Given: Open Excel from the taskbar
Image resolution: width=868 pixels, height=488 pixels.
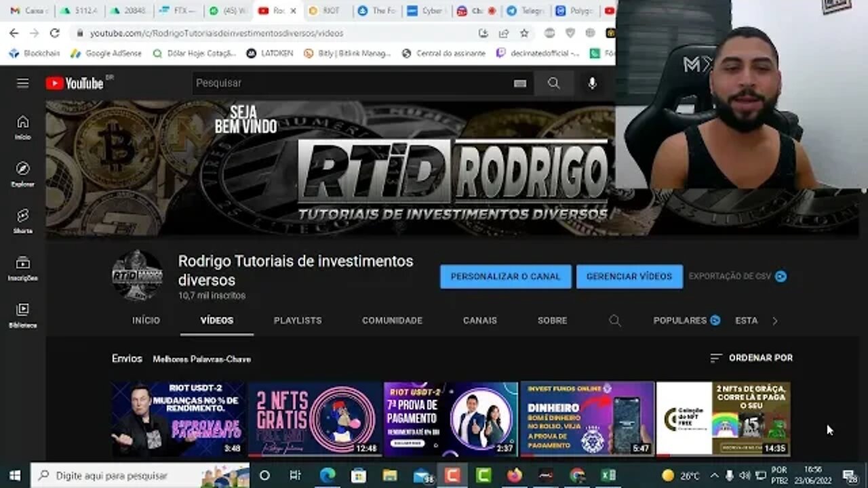Looking at the screenshot, I should 608,475.
